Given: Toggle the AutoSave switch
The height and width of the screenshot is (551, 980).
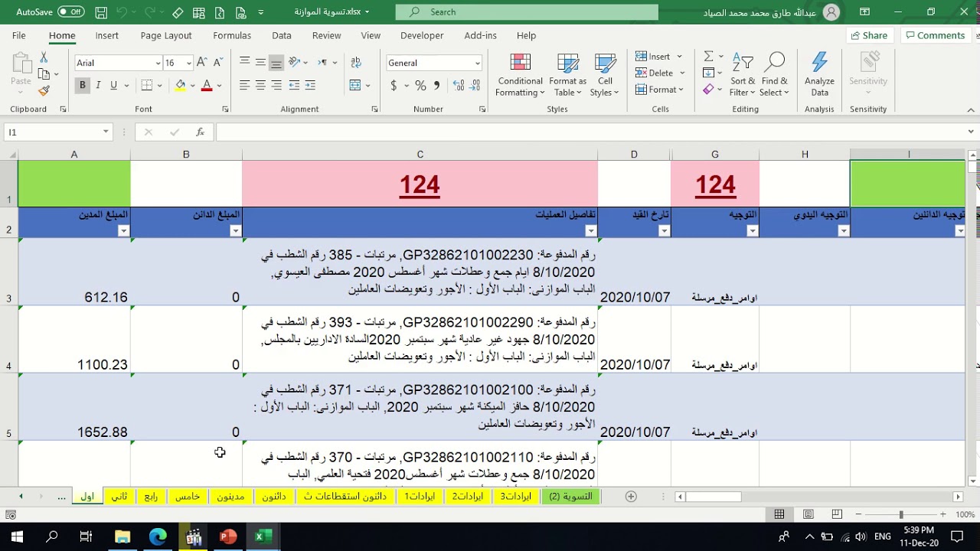Looking at the screenshot, I should pyautogui.click(x=71, y=12).
